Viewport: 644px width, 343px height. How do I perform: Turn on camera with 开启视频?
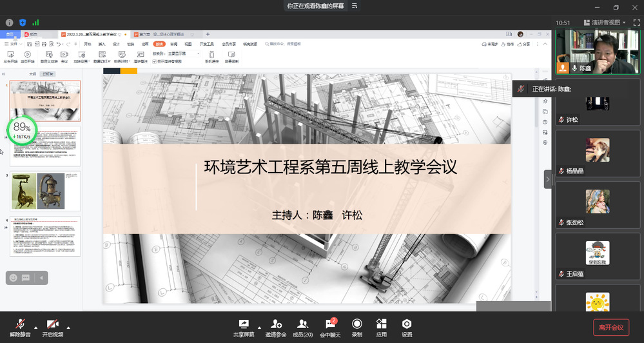pos(53,328)
